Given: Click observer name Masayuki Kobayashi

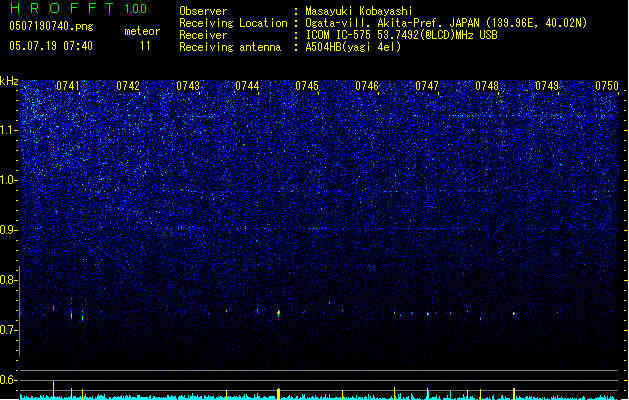Looking at the screenshot, I should click(359, 11).
